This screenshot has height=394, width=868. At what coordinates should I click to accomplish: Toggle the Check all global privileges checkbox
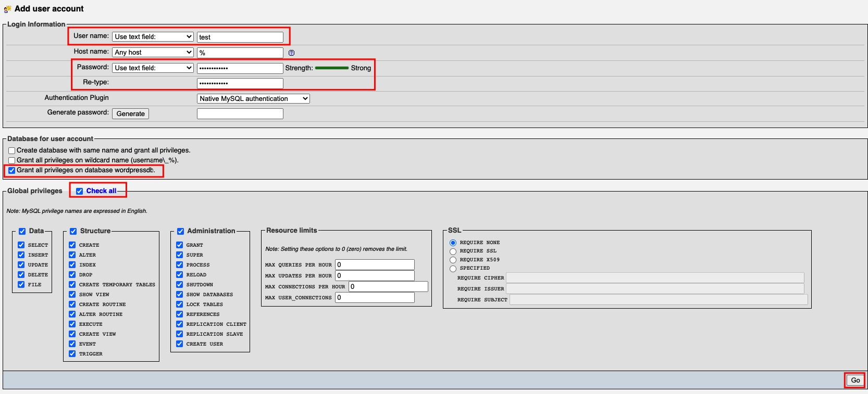point(80,191)
